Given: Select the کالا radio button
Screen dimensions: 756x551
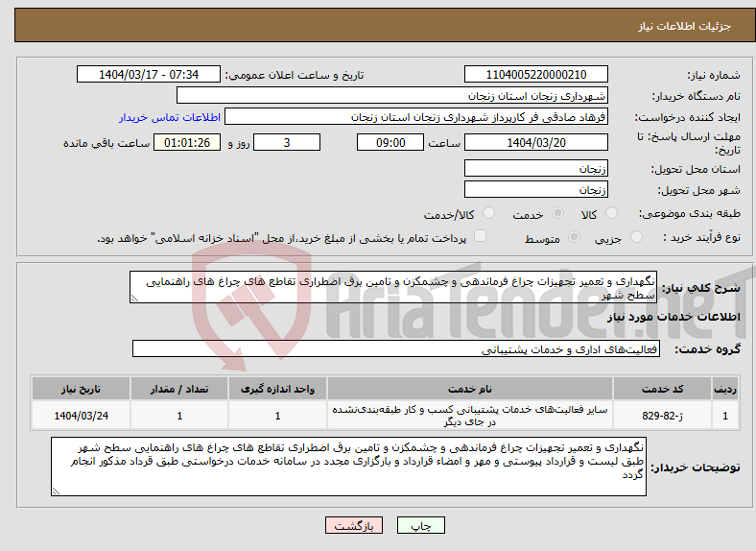Looking at the screenshot, I should click(611, 213).
